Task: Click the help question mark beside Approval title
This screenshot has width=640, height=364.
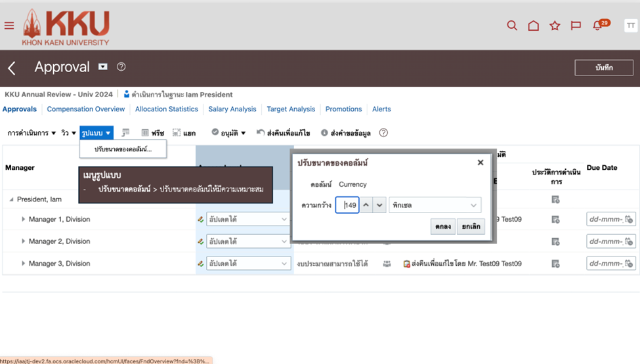Action: click(121, 67)
